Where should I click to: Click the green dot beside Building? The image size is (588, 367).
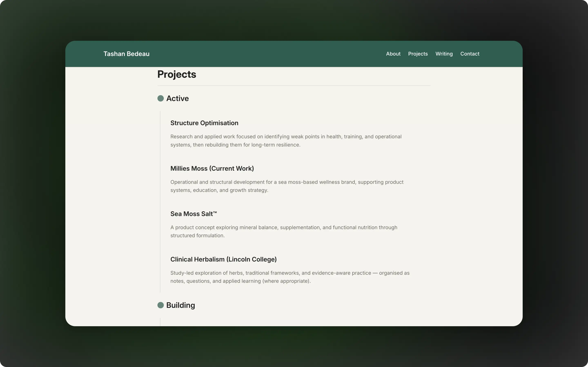[x=160, y=305]
